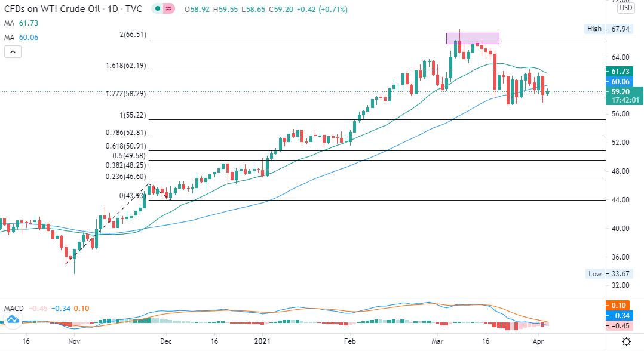Collapse the indicator legend with the caret button
The image size is (644, 351).
tap(13, 52)
